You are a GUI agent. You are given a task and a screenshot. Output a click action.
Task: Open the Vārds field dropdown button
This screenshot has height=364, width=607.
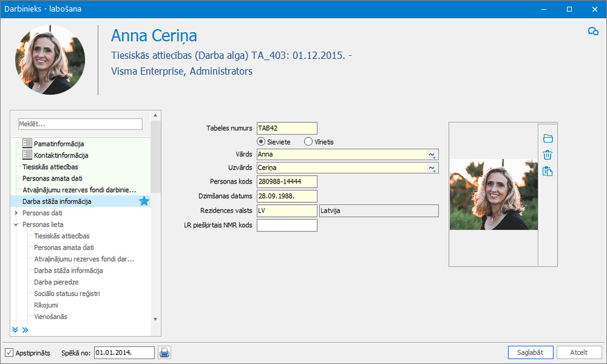[433, 154]
